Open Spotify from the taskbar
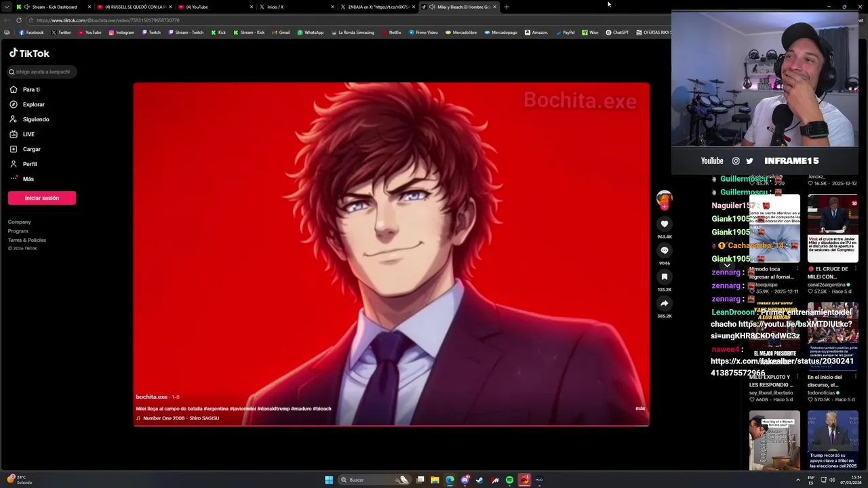This screenshot has height=488, width=868. (x=509, y=480)
